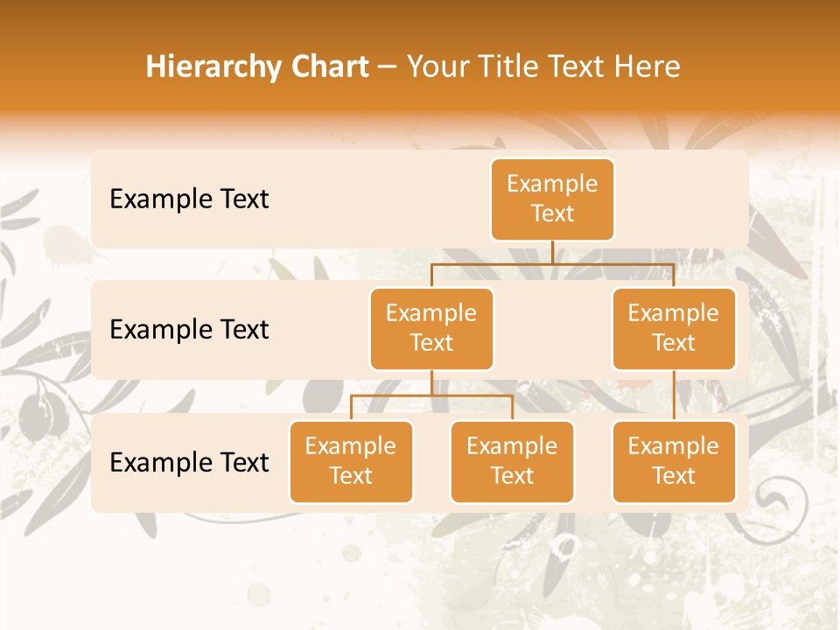
Task: Click the bottom row Example Text label
Action: (188, 463)
